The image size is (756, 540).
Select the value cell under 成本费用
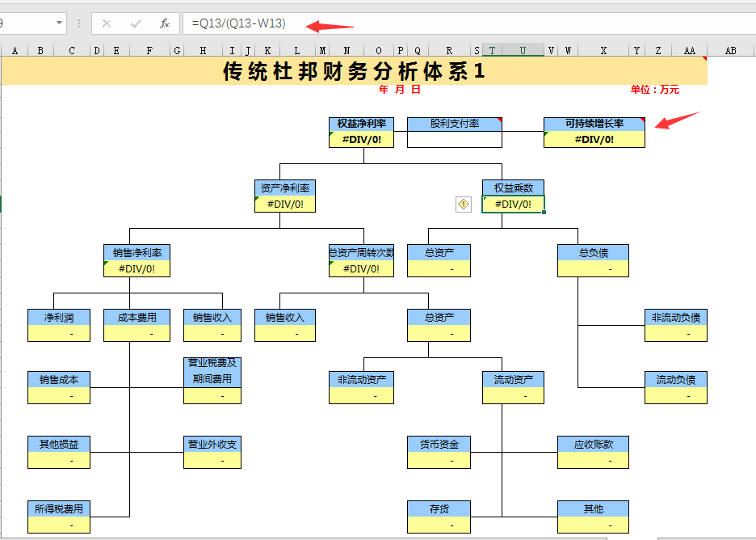pyautogui.click(x=137, y=334)
